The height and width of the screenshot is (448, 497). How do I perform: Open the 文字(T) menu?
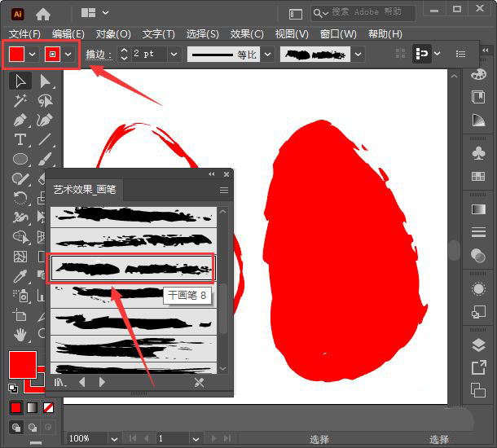[x=159, y=34]
